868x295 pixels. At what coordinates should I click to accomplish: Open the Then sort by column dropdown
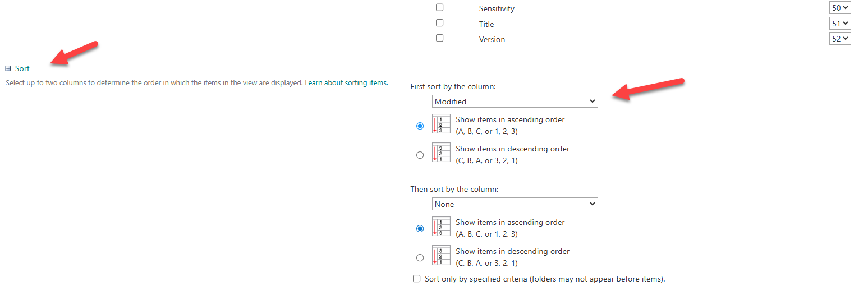pyautogui.click(x=515, y=204)
